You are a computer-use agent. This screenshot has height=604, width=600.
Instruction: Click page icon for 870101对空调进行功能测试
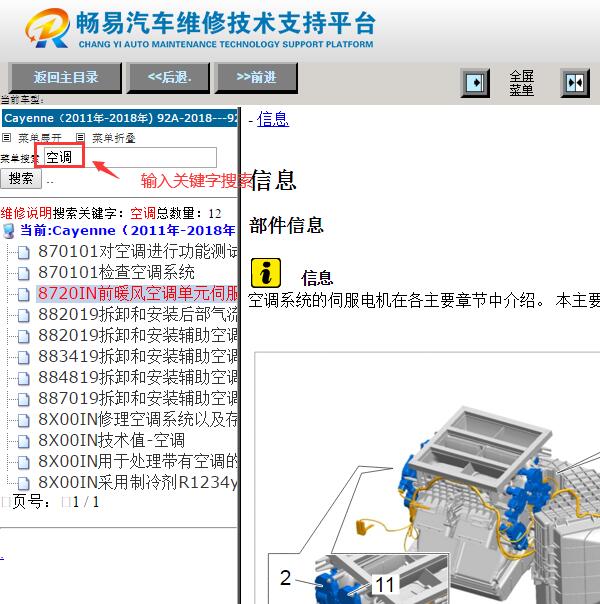[x=23, y=252]
